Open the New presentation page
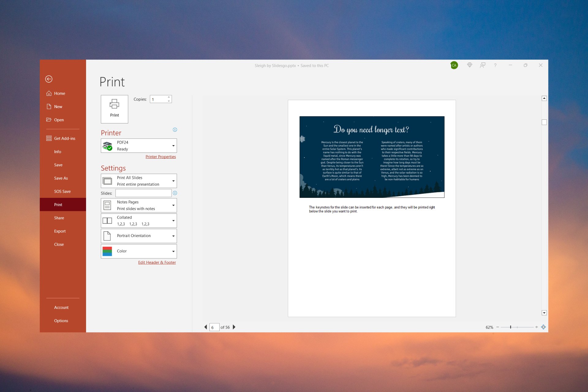The image size is (588, 392). tap(58, 106)
